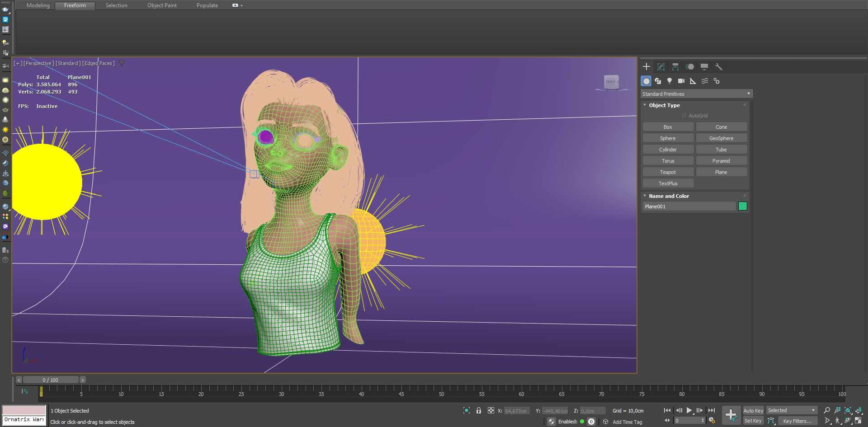This screenshot has height=427, width=868.
Task: Switch to the Selection ribbon tab
Action: 117,5
